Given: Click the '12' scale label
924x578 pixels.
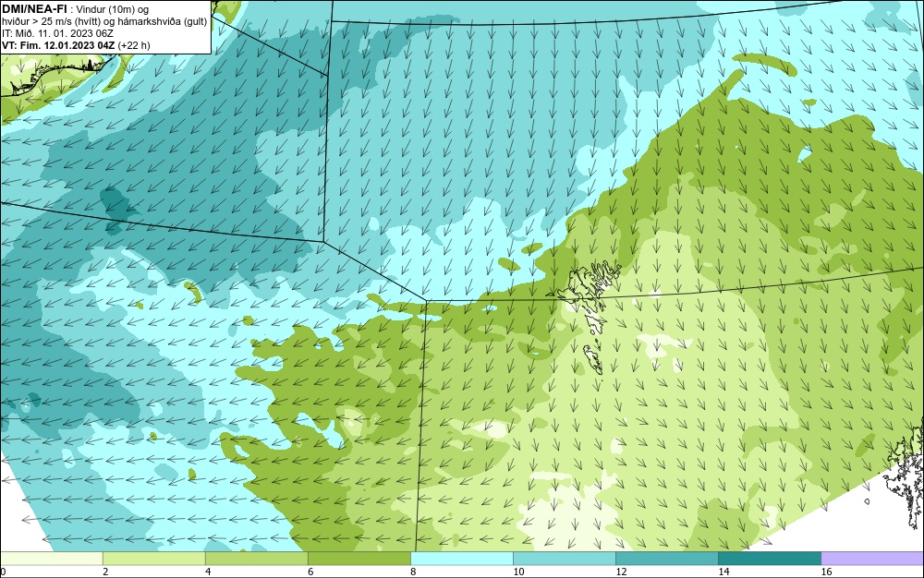Looking at the screenshot, I should [x=621, y=572].
